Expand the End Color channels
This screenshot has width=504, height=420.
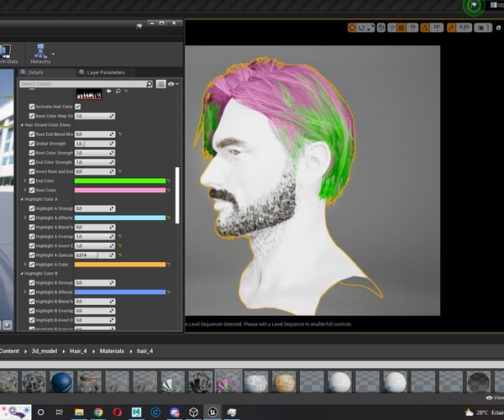coord(25,181)
